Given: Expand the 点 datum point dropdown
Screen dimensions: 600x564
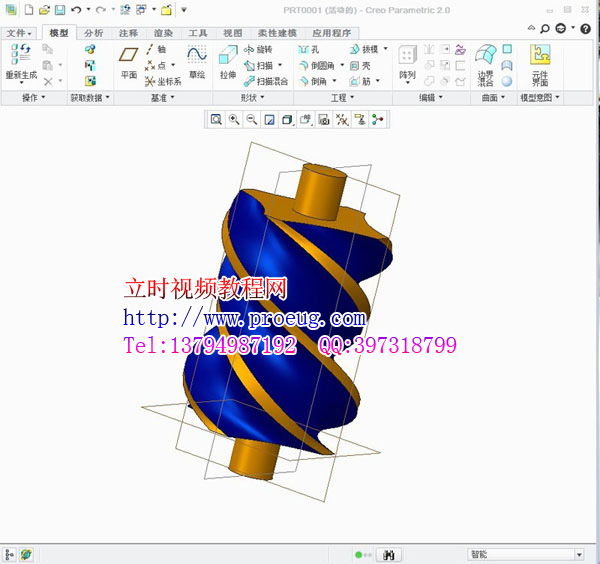Looking at the screenshot, I should tap(173, 65).
